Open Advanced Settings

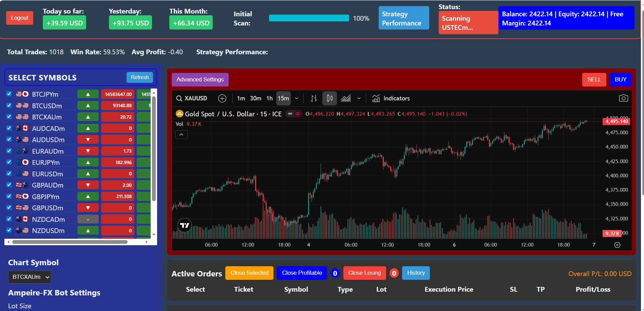[200, 79]
